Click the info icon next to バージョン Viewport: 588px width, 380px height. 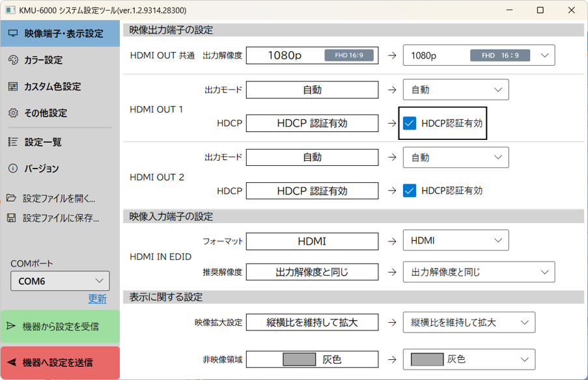pos(13,169)
